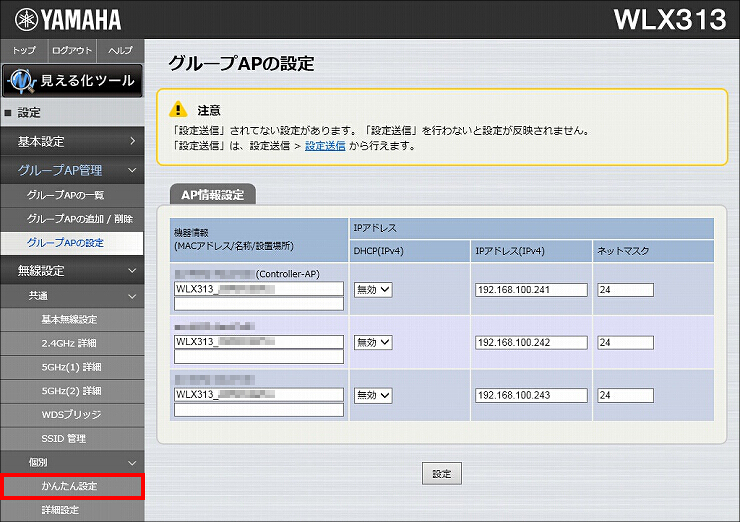Collapse 無線設定 section

(72, 270)
